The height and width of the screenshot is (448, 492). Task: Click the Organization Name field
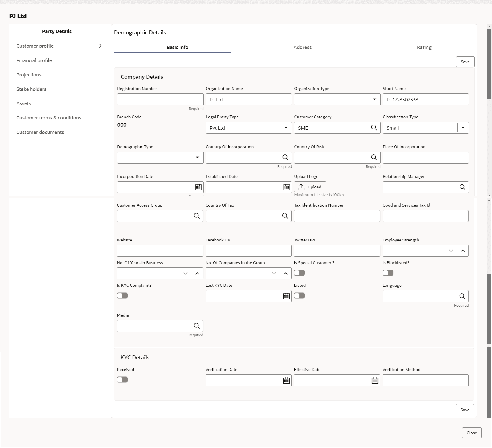[249, 99]
